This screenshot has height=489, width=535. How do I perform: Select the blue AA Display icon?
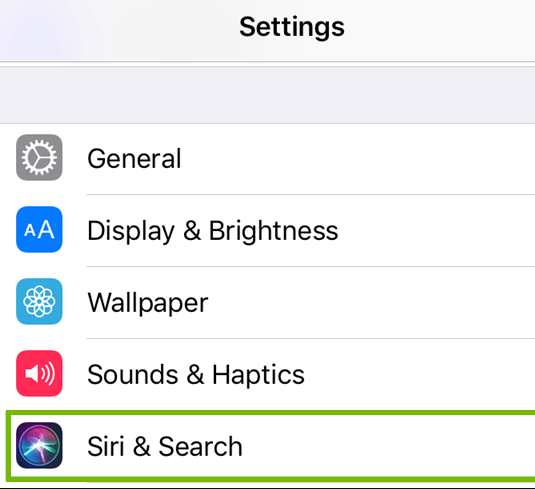tap(39, 229)
